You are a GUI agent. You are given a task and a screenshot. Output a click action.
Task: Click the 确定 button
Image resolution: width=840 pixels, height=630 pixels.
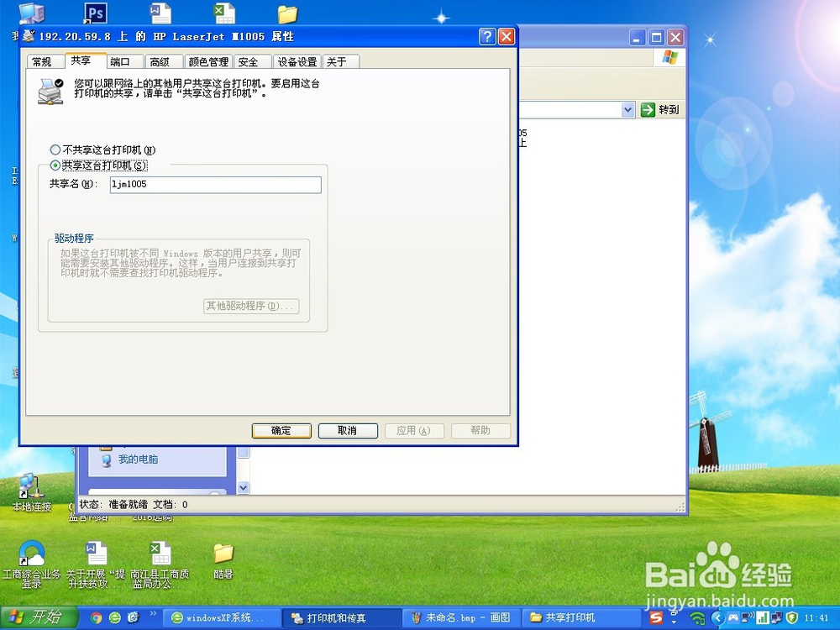[x=281, y=431]
